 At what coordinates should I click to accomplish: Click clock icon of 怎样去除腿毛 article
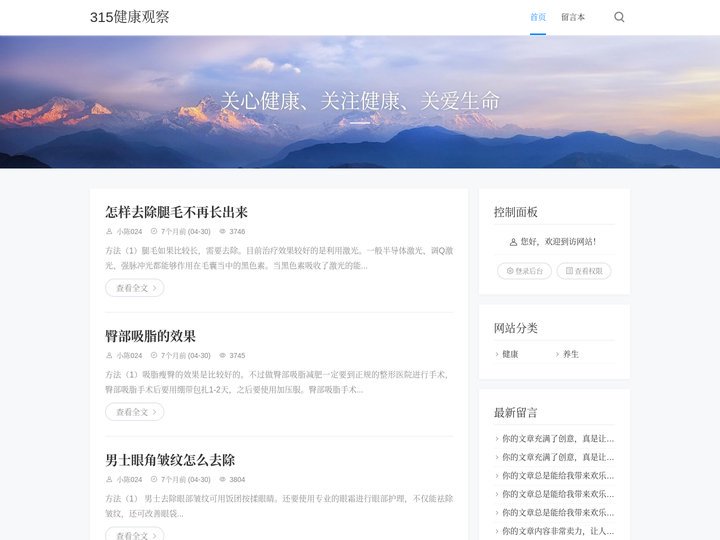pyautogui.click(x=154, y=231)
